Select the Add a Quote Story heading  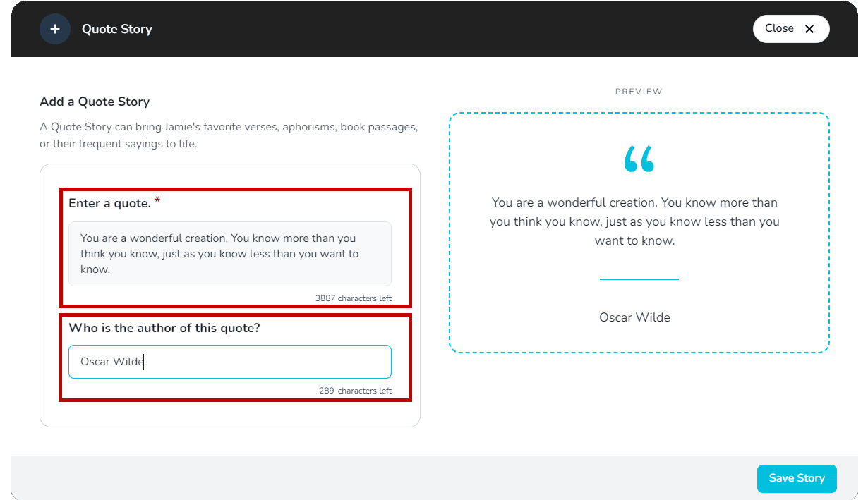click(x=95, y=102)
